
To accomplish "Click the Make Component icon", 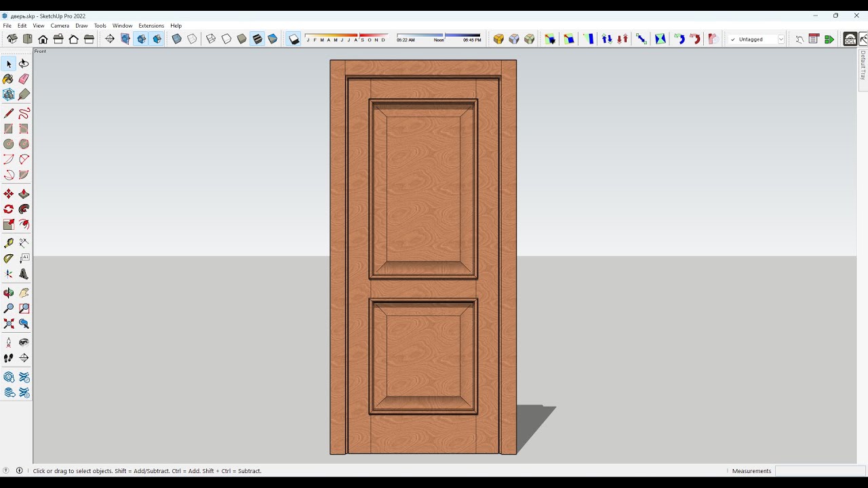I will tap(9, 94).
